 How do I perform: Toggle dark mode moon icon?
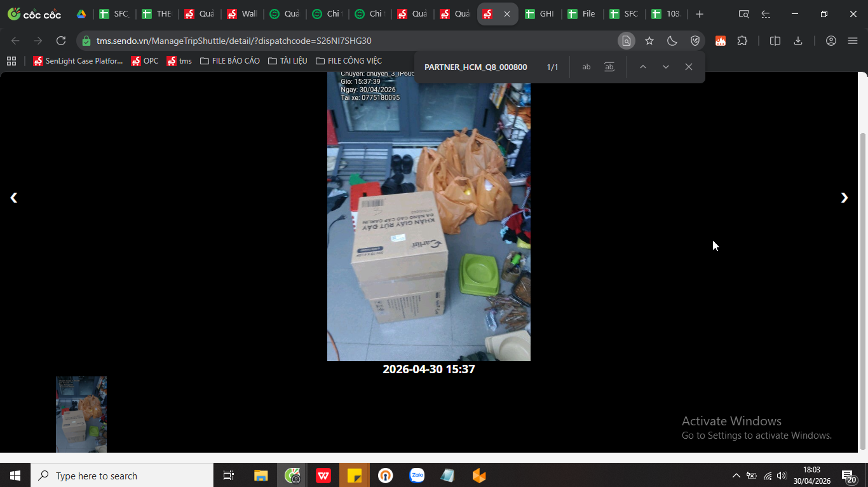pos(672,41)
